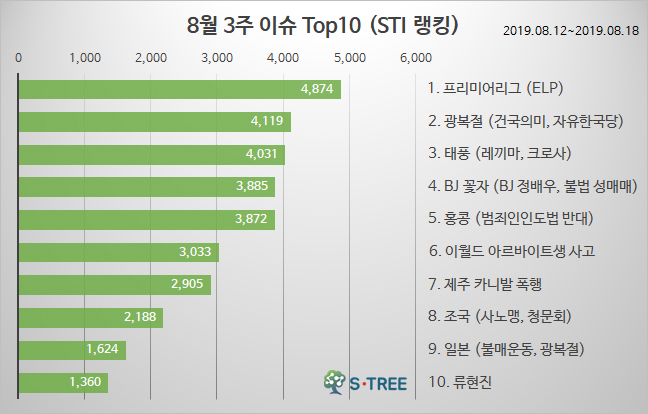This screenshot has height=414, width=648.
Task: Click the label '6. 이월드 아르바이트생 사고'
Action: (x=512, y=251)
